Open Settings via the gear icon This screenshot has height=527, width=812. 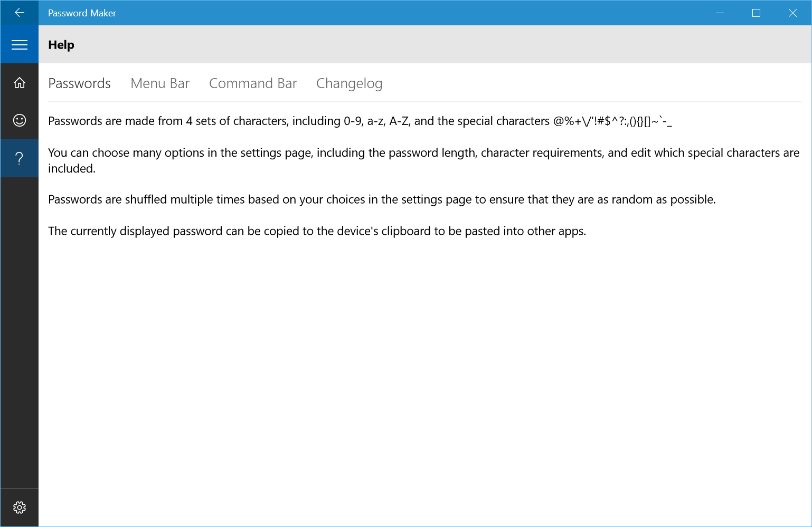click(20, 507)
